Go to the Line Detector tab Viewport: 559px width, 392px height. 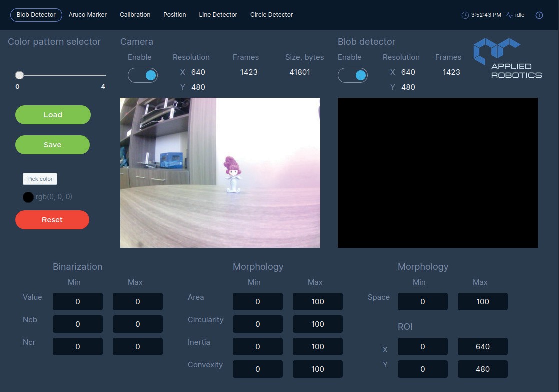pyautogui.click(x=218, y=15)
